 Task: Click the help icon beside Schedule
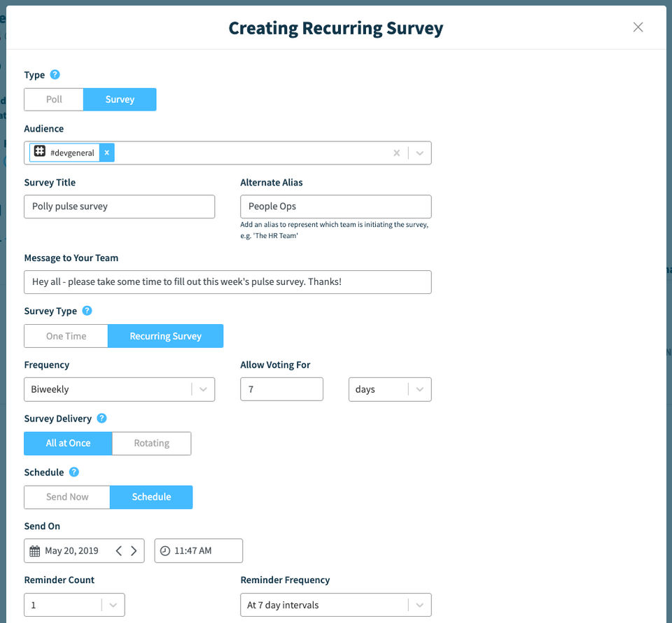point(74,472)
